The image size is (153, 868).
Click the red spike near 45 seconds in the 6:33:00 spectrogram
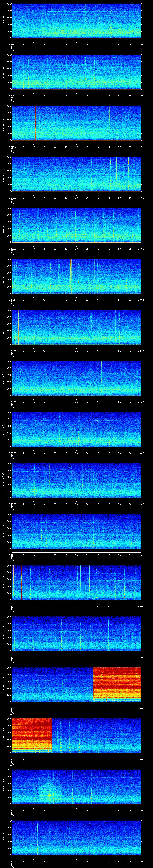point(110,120)
